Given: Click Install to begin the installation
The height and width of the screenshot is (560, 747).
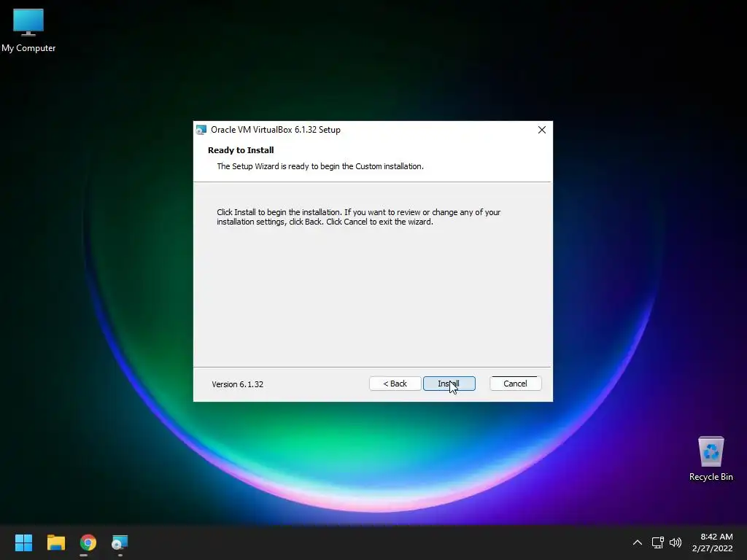Looking at the screenshot, I should (449, 384).
